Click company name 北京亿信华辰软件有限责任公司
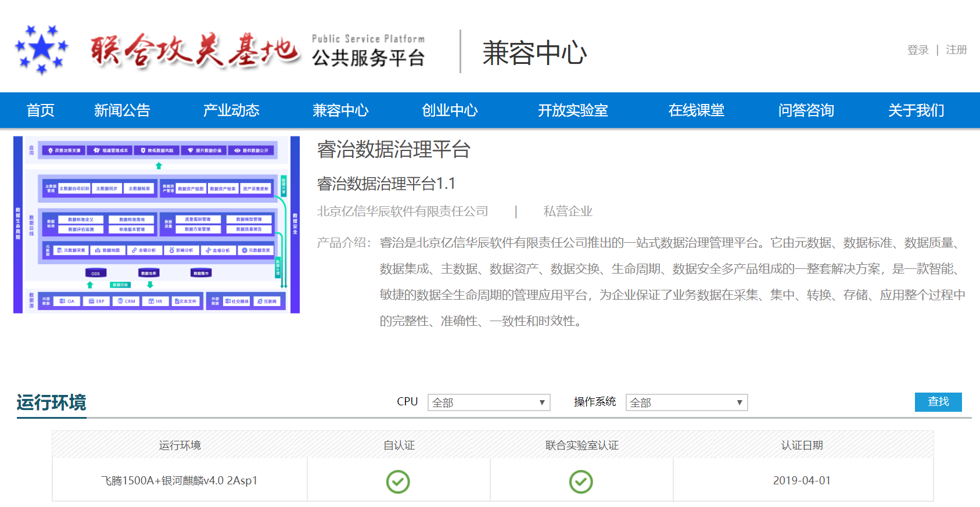The height and width of the screenshot is (507, 980). (403, 211)
